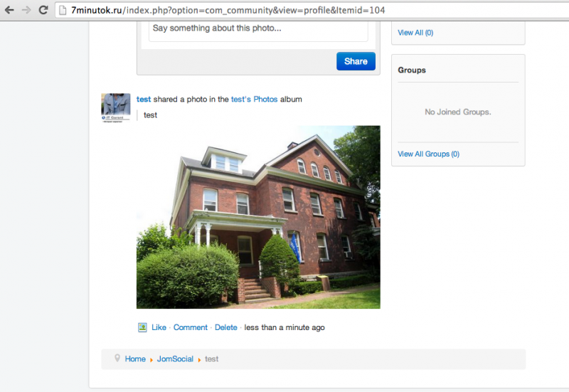Click the browser forward arrow
Screen dimensions: 569x392
26,10
